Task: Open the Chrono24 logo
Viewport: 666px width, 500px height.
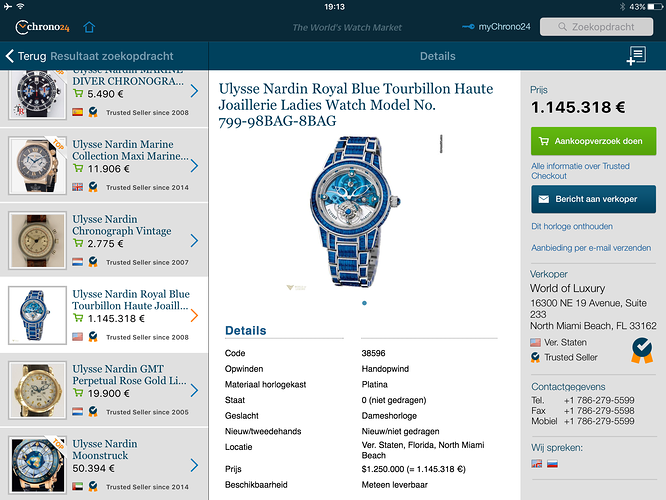Action: tap(42, 27)
